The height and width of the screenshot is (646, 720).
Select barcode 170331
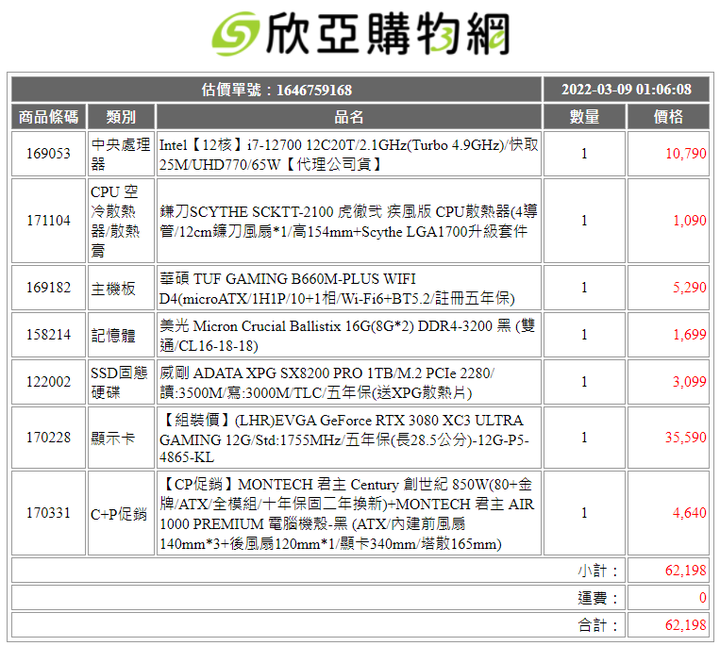(49, 513)
